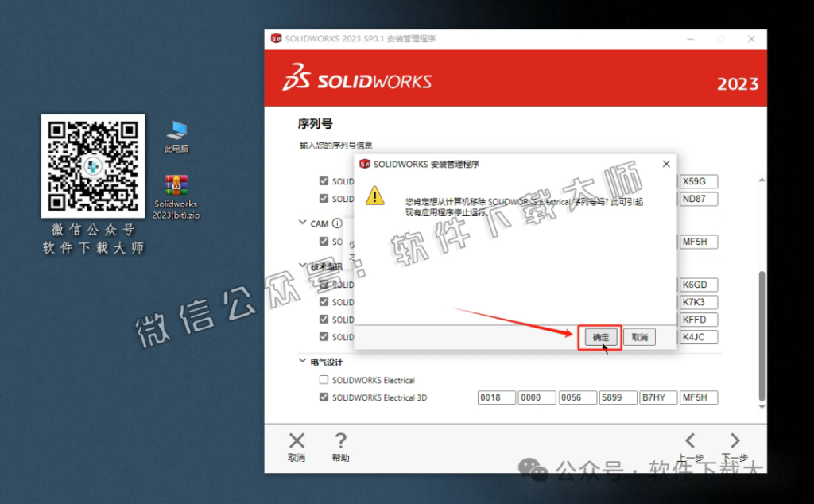This screenshot has height=504, width=814.
Task: Enable the SOLIDWORKS Electrical checkbox
Action: click(323, 380)
